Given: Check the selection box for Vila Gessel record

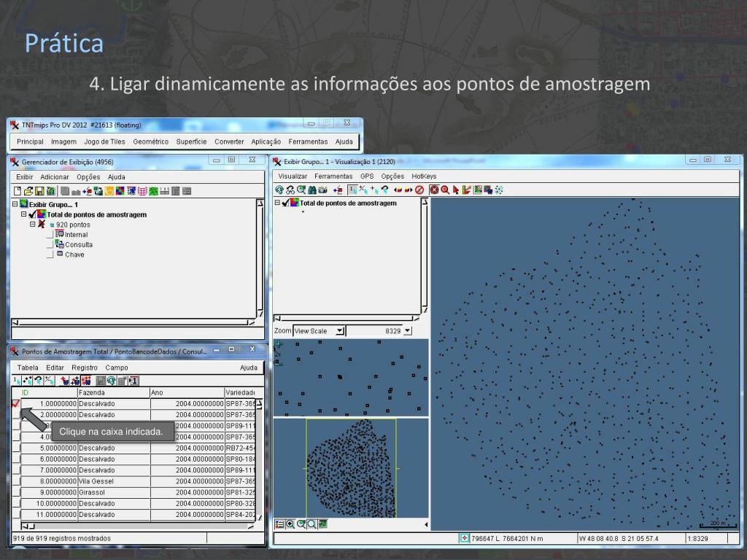Looking at the screenshot, I should click(x=16, y=481).
